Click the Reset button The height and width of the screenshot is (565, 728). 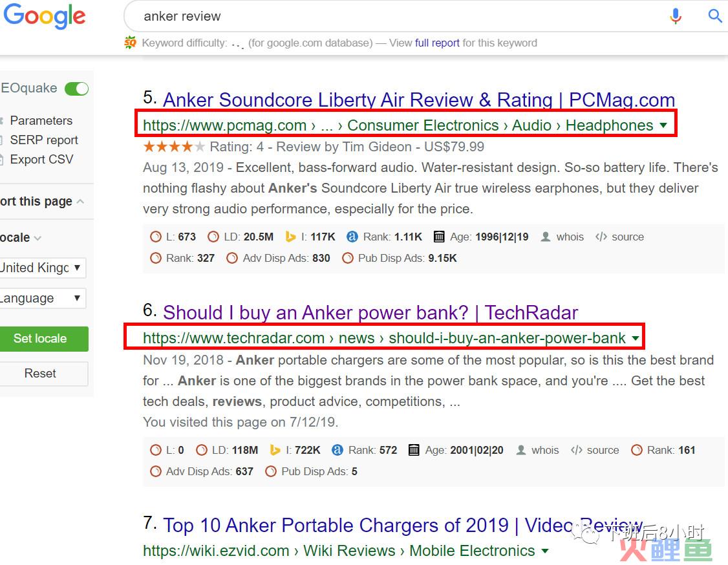point(43,373)
